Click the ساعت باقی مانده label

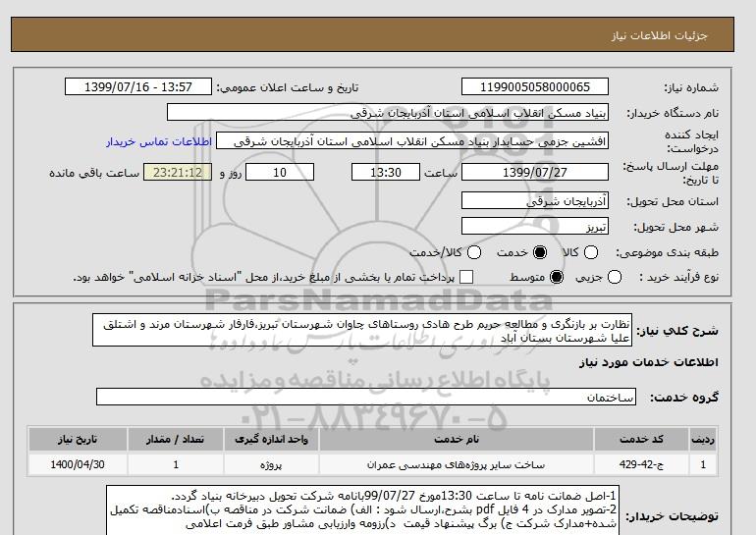pos(94,173)
